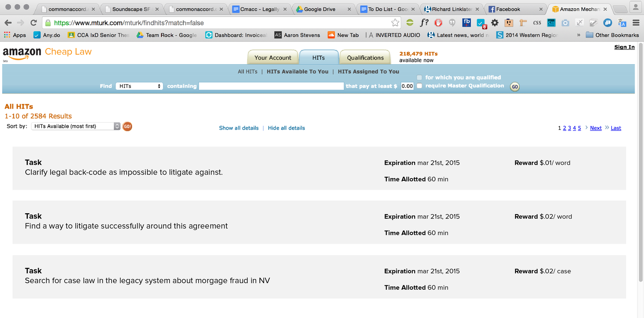The image size is (644, 318).
Task: Click 'Show all details' link
Action: point(239,128)
